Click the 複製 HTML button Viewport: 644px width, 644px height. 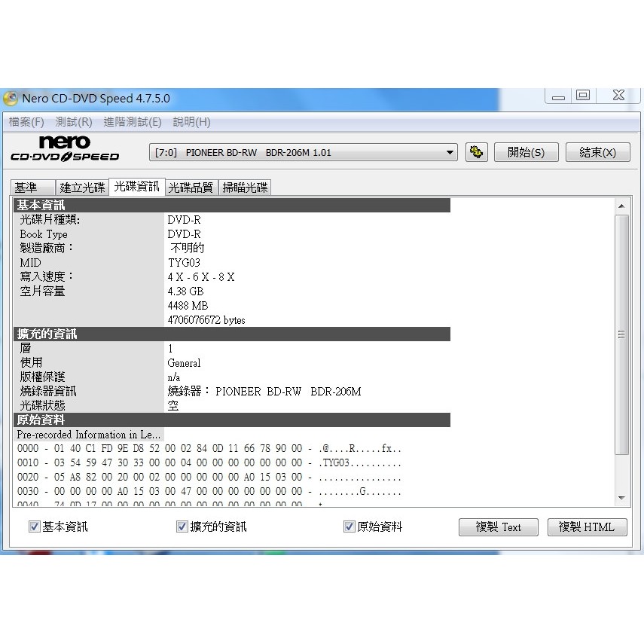pos(587,527)
